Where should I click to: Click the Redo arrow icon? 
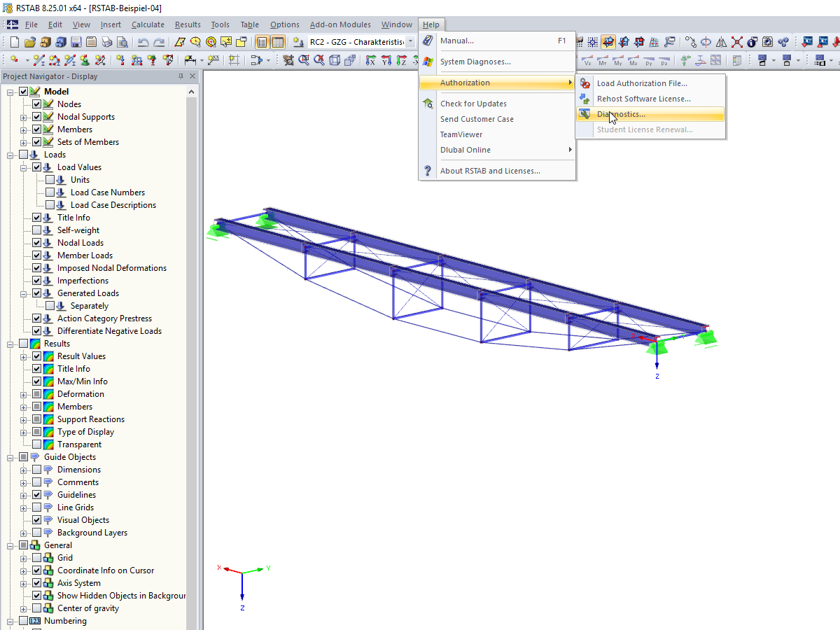point(160,42)
